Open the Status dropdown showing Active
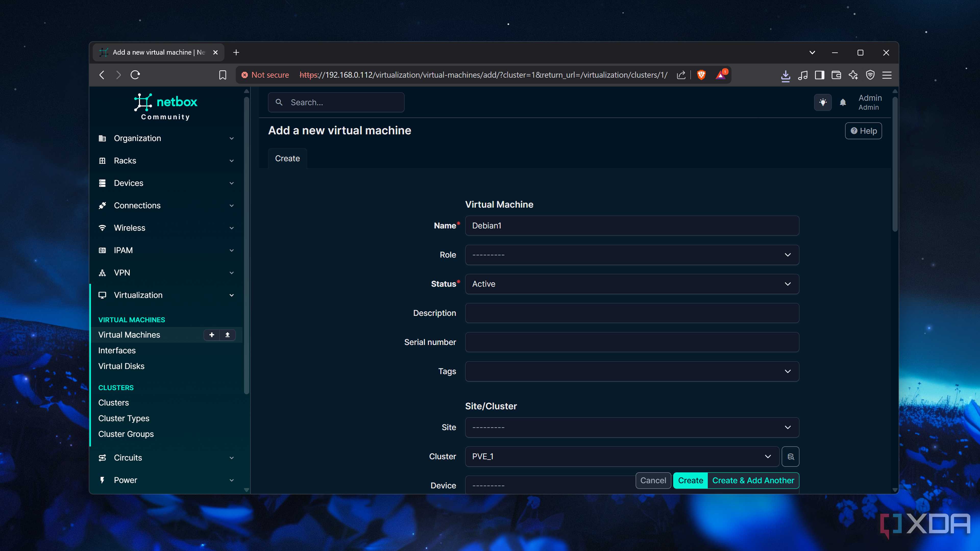The height and width of the screenshot is (551, 980). (632, 284)
